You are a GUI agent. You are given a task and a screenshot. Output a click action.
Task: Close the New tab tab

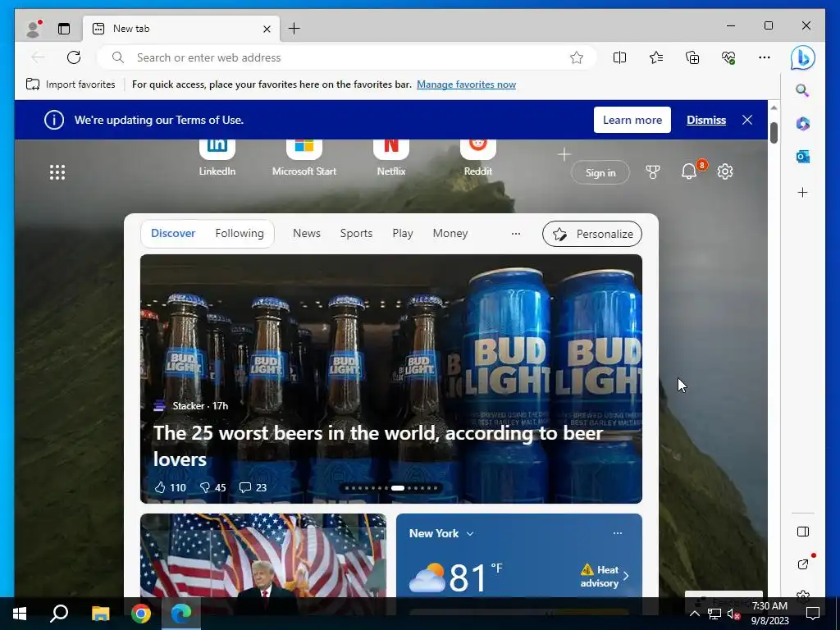pyautogui.click(x=267, y=29)
